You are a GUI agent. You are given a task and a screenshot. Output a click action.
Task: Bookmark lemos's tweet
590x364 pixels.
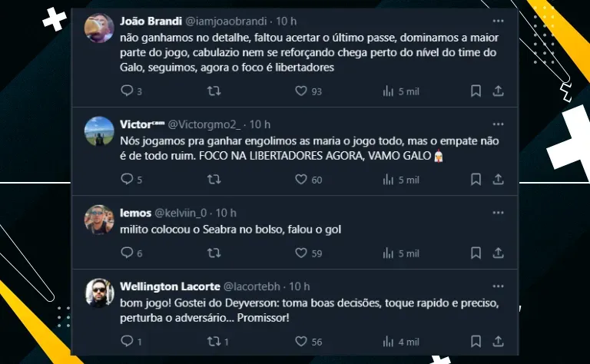coord(476,253)
